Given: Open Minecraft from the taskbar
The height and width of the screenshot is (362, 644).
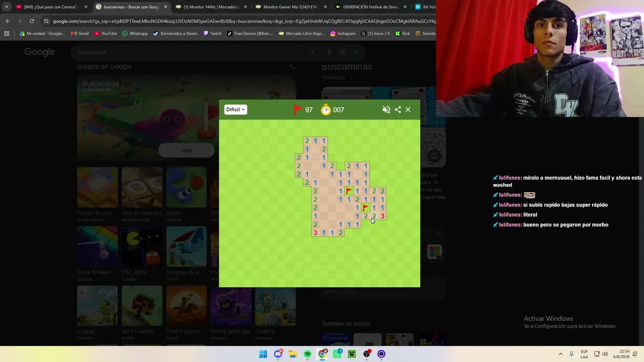Looking at the screenshot, I should [352, 354].
